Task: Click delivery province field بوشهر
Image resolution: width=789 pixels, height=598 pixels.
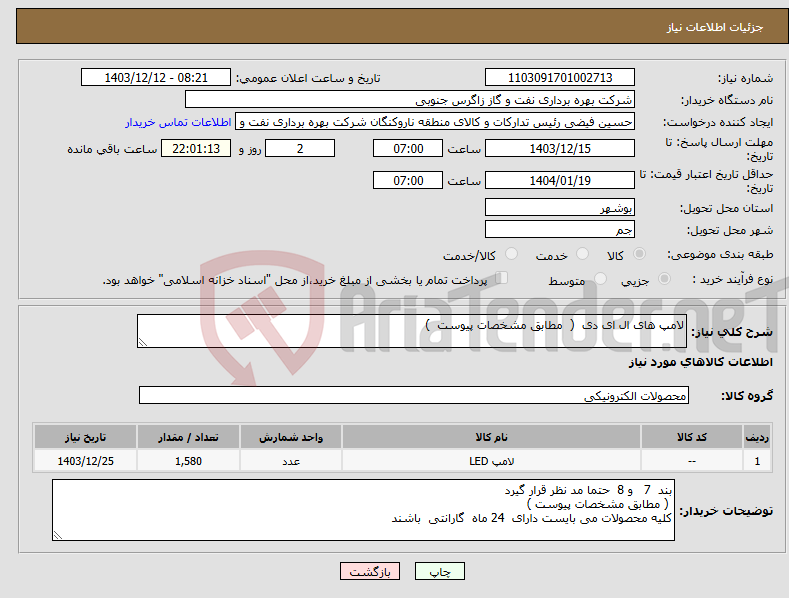Action: click(560, 207)
